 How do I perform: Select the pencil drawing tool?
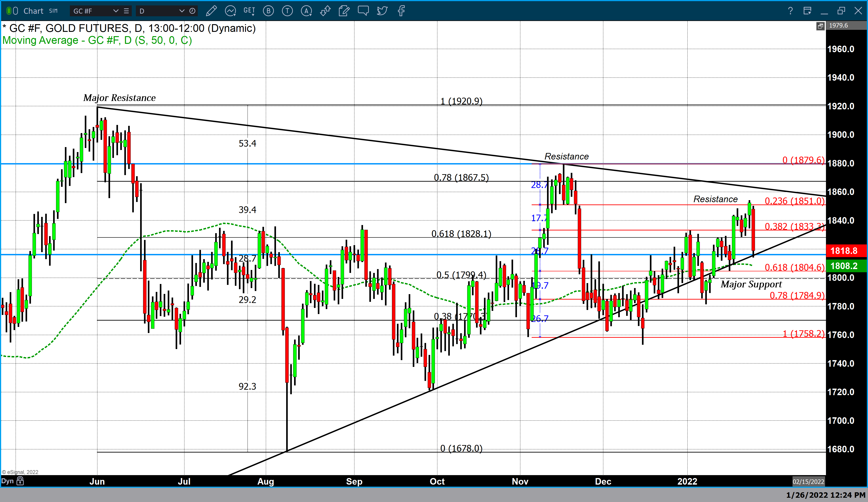pos(211,11)
